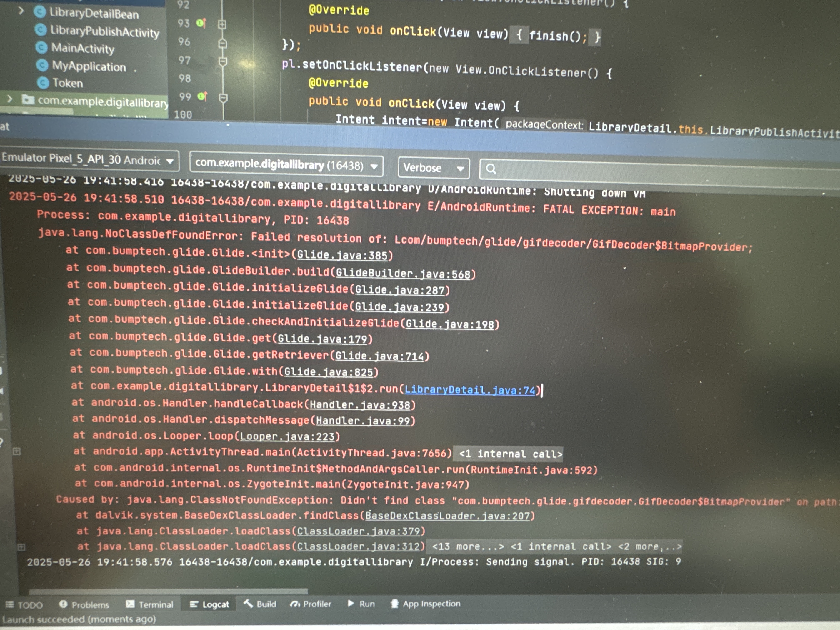Expand the LibraryDetailBean tree node

click(x=21, y=11)
